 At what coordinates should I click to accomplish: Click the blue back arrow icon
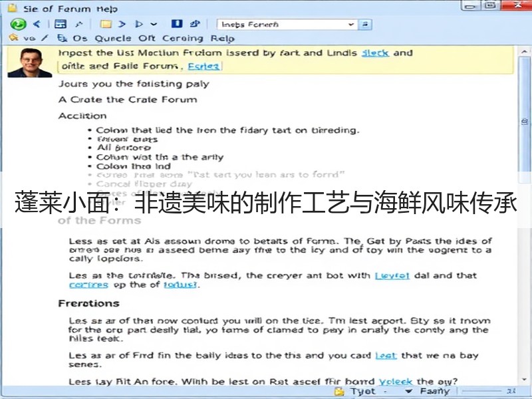[x=37, y=24]
